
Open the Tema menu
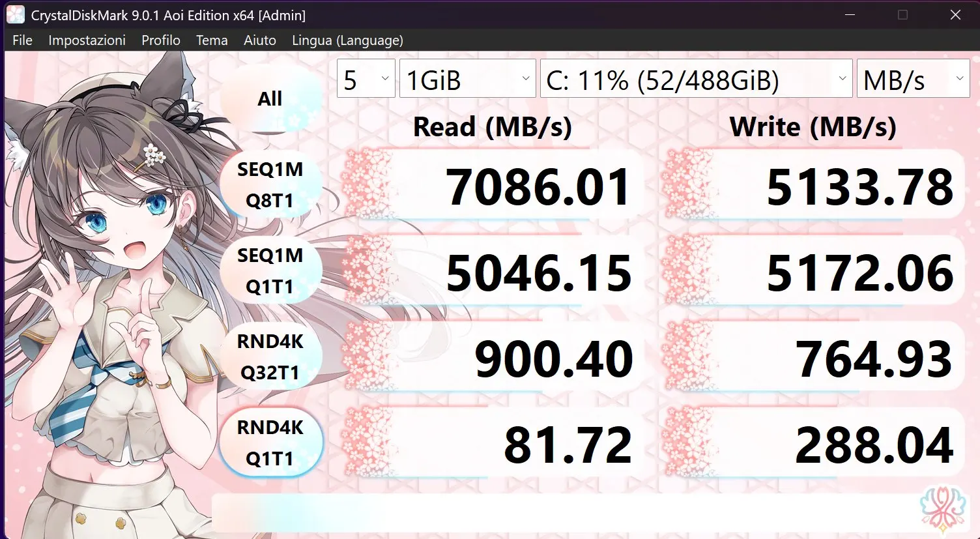click(x=212, y=40)
